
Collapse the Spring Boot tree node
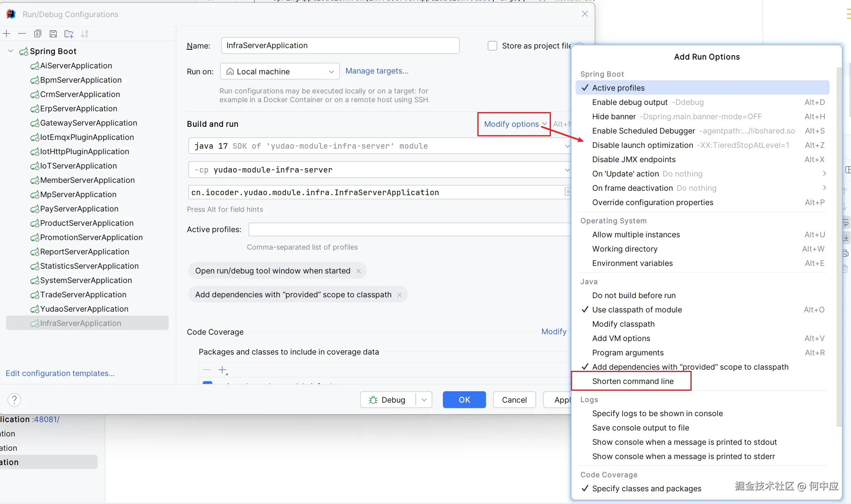point(11,51)
